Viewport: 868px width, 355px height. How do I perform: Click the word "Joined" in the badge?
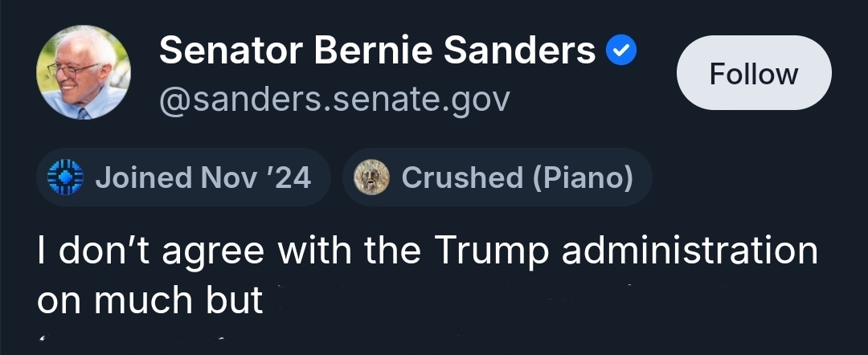[x=144, y=177]
